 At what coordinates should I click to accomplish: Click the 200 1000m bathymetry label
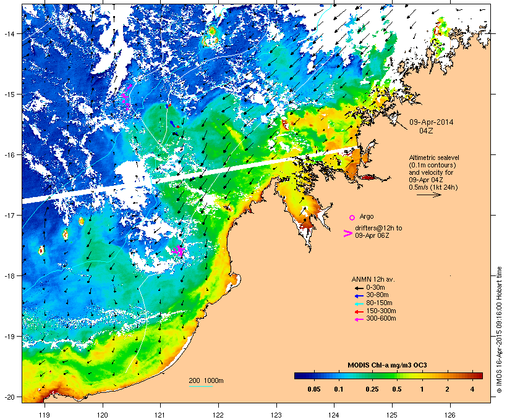pos(206,380)
